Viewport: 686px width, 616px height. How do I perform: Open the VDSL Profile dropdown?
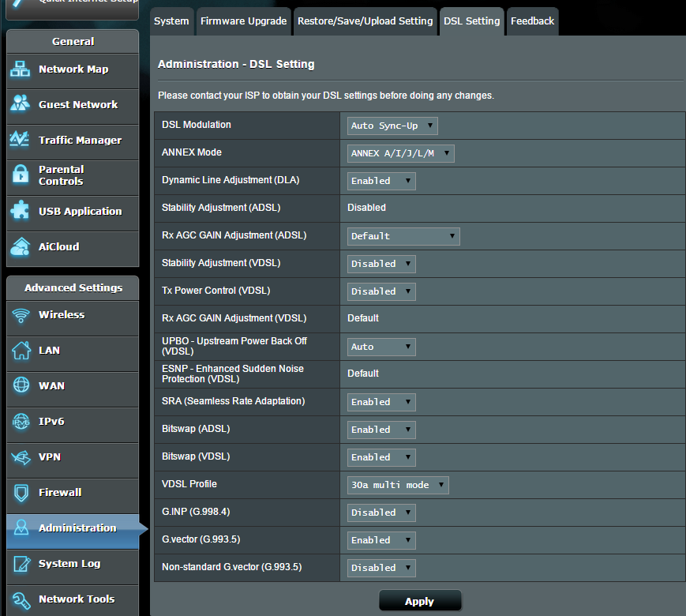pyautogui.click(x=398, y=485)
